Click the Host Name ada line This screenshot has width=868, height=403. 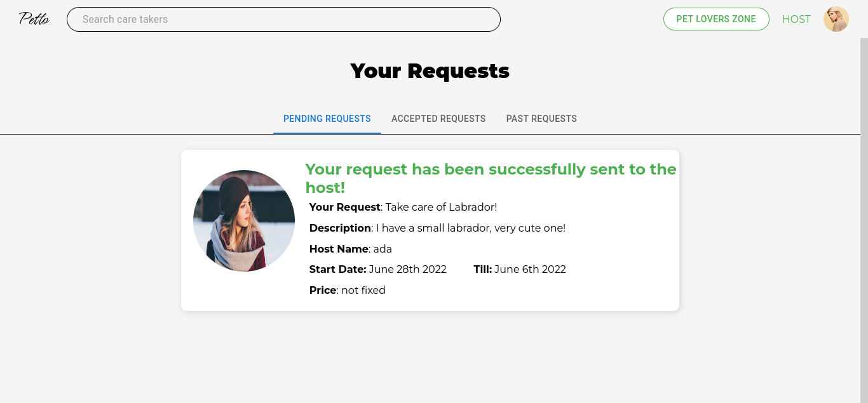pos(351,249)
